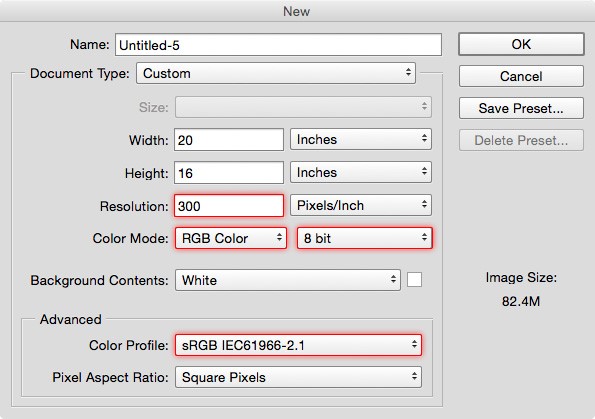The image size is (595, 419).
Task: Click the Width field showing 20
Action: pos(229,140)
